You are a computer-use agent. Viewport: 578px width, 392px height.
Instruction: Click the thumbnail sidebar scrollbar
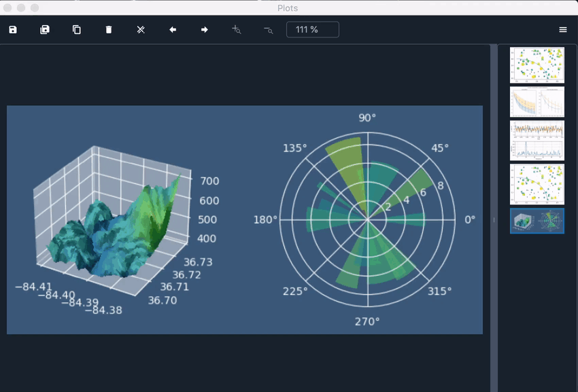(494, 217)
